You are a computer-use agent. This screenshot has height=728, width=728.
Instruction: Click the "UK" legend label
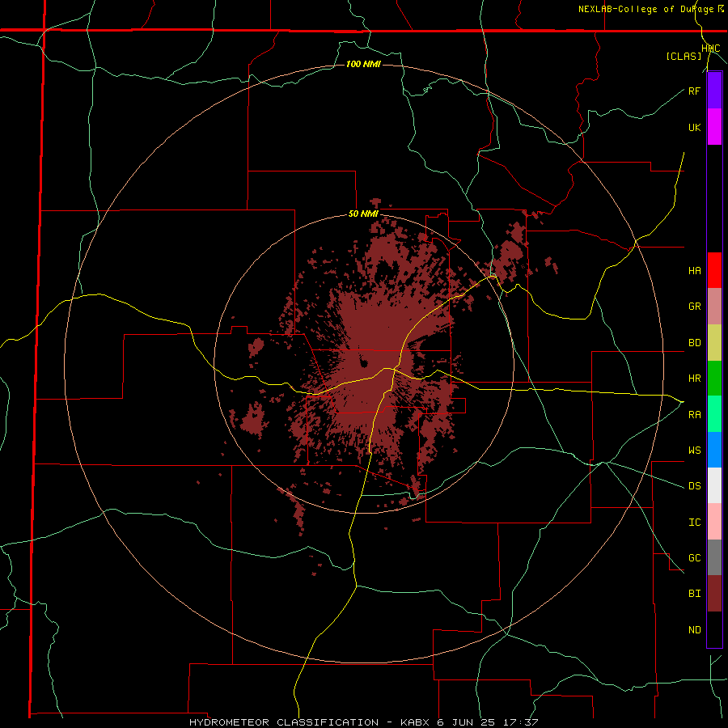click(694, 127)
